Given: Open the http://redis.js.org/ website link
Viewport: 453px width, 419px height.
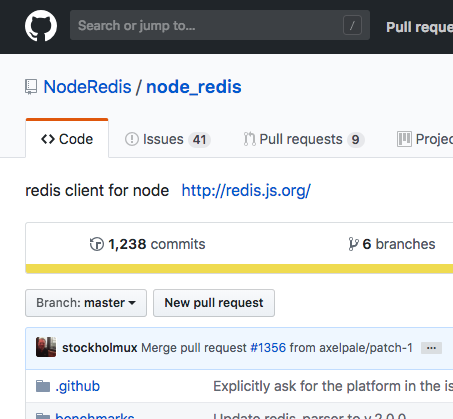Looking at the screenshot, I should coord(246,191).
